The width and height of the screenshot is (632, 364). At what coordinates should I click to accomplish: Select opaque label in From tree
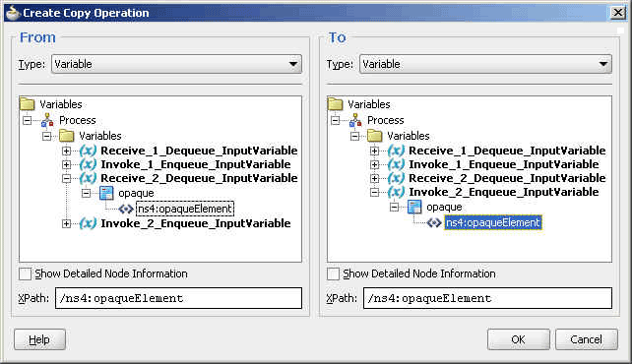(x=136, y=193)
